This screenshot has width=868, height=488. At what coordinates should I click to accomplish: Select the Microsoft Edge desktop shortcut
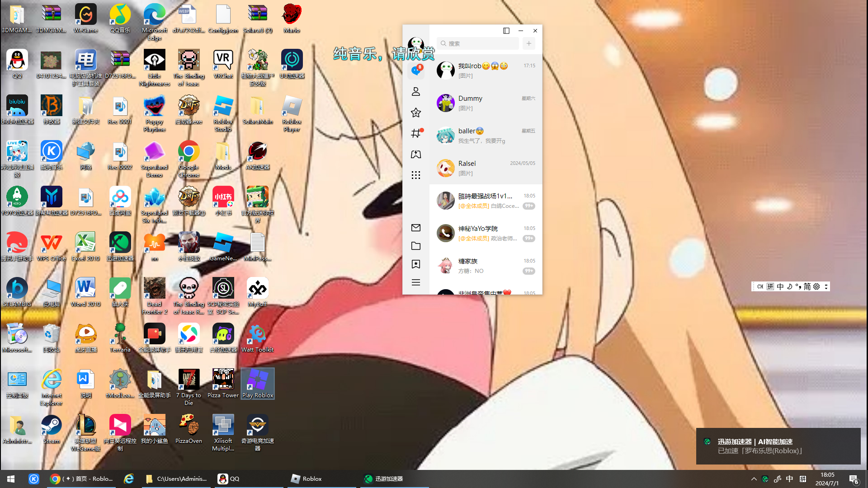pyautogui.click(x=155, y=22)
